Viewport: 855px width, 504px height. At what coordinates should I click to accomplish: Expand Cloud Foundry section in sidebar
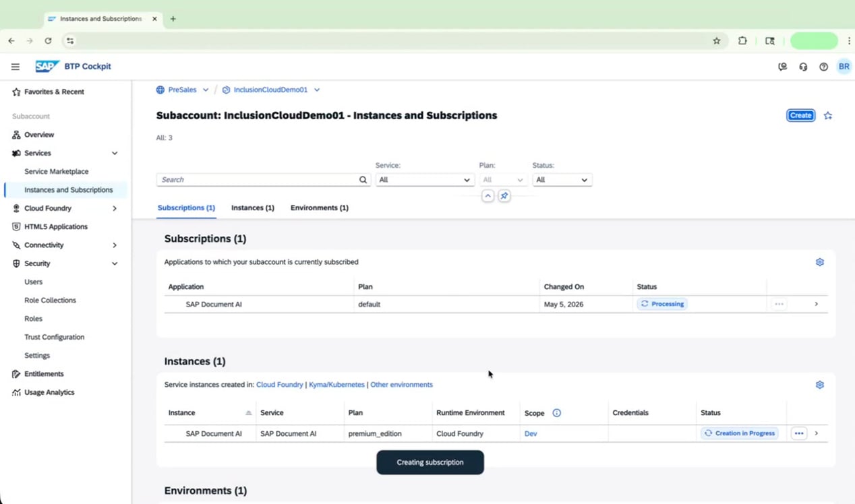coord(115,209)
